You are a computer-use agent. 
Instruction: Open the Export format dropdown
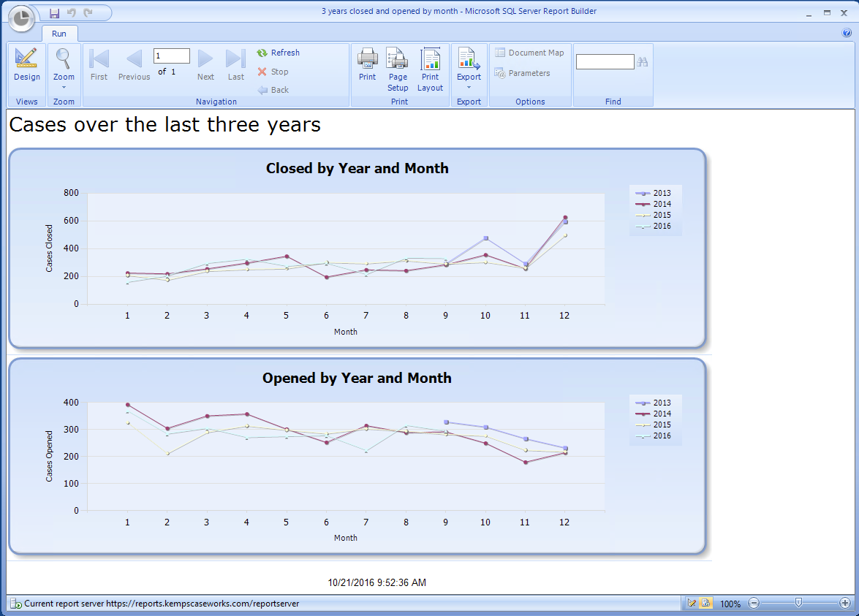pyautogui.click(x=469, y=87)
